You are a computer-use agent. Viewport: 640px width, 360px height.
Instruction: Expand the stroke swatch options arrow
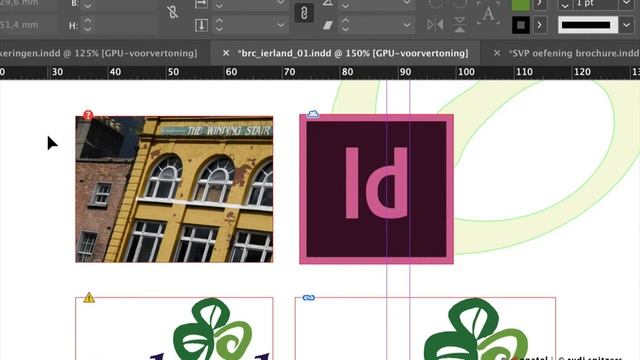[x=540, y=25]
